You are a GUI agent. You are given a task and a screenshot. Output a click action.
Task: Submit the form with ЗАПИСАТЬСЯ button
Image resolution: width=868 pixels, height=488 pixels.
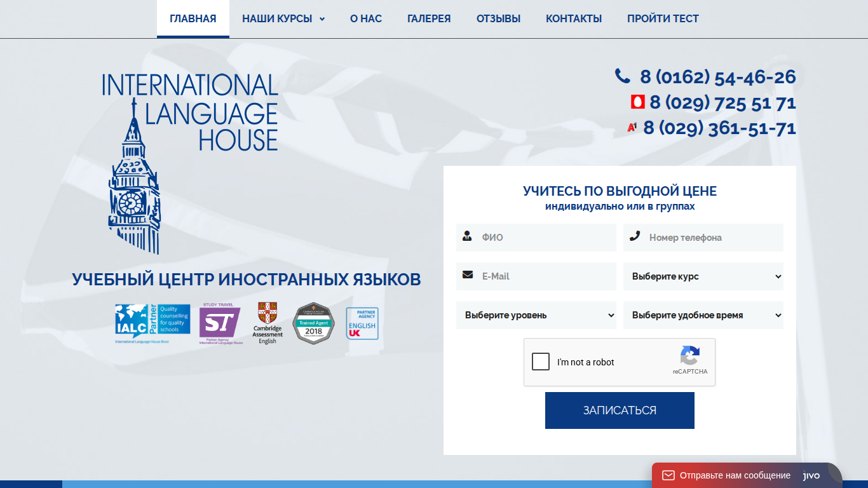[620, 410]
